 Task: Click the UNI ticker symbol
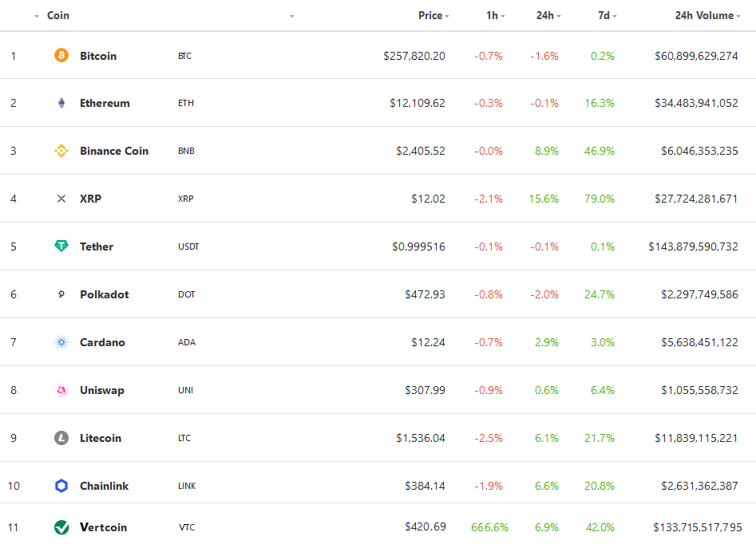[186, 390]
